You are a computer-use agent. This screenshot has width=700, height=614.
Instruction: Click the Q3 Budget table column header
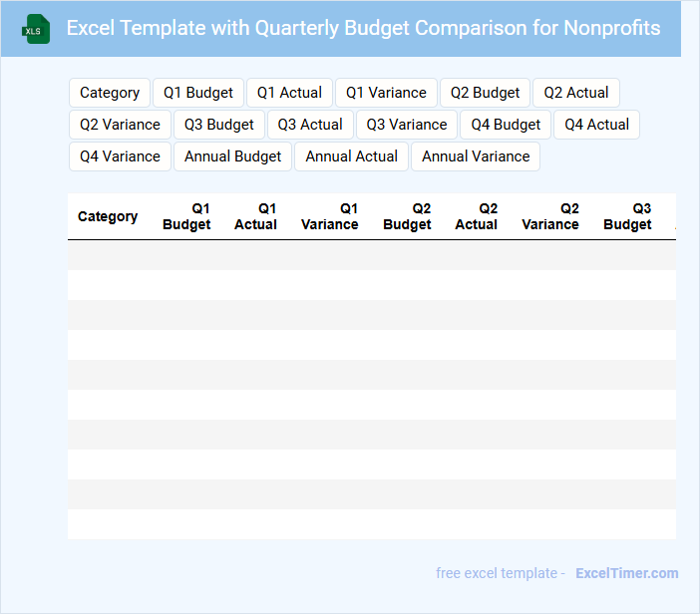(628, 216)
